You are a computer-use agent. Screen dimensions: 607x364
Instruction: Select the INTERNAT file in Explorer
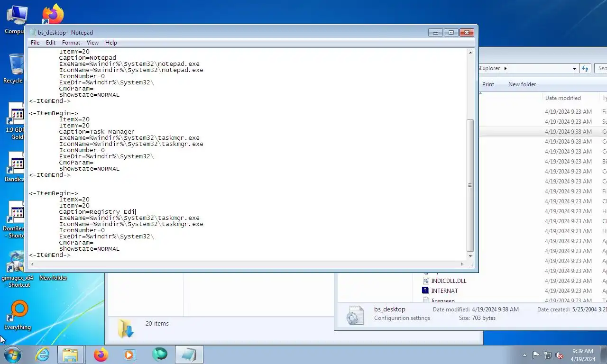(444, 291)
